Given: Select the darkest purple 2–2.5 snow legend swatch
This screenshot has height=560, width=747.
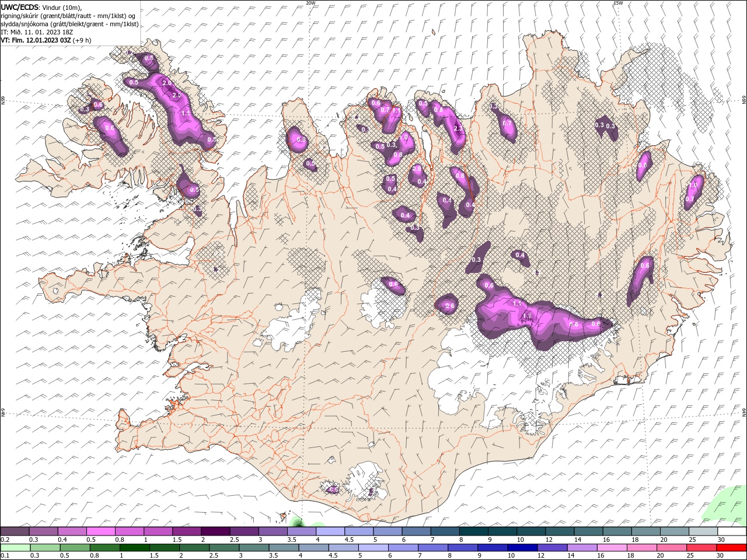Looking at the screenshot, I should tap(215, 531).
